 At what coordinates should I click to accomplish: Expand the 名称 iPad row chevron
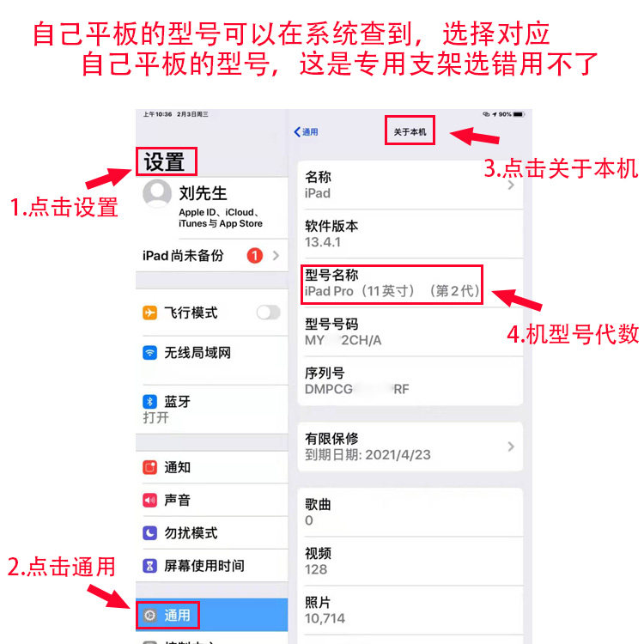(511, 185)
